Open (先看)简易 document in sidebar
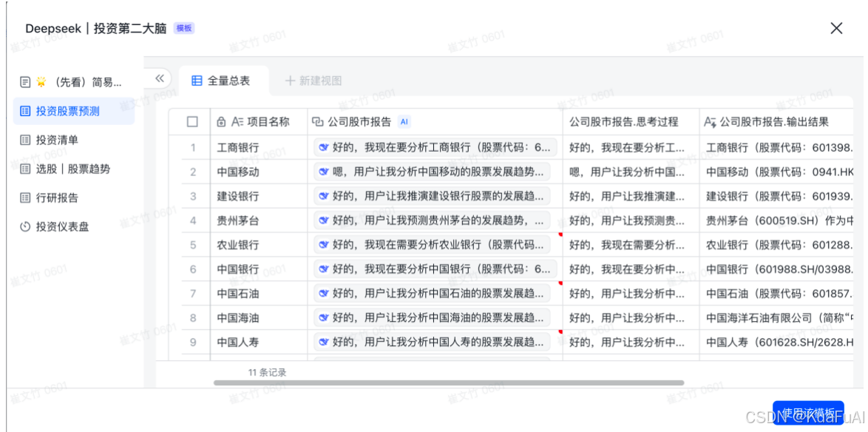The height and width of the screenshot is (432, 868). 74,82
